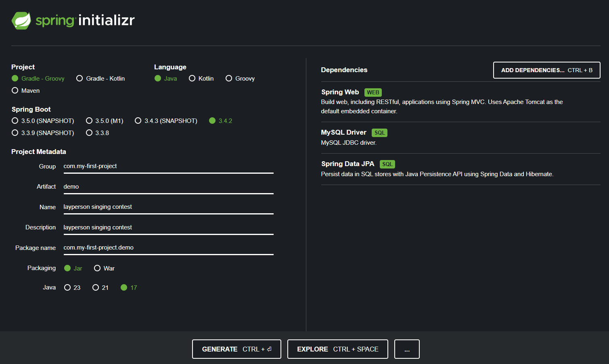Select Spring Boot 3.5.0 (SNAPSHOT)
The image size is (609, 364).
tap(43, 121)
